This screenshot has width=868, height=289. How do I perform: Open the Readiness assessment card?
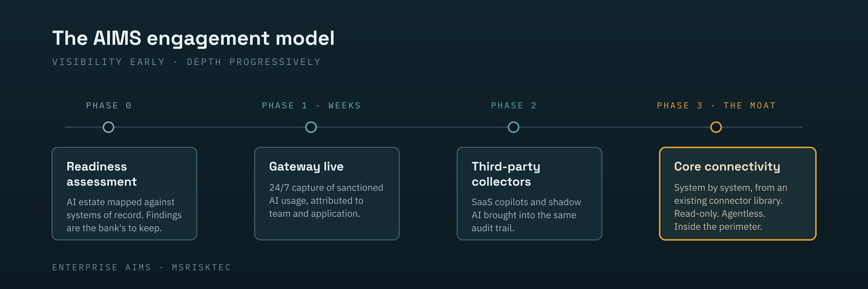[x=124, y=194]
